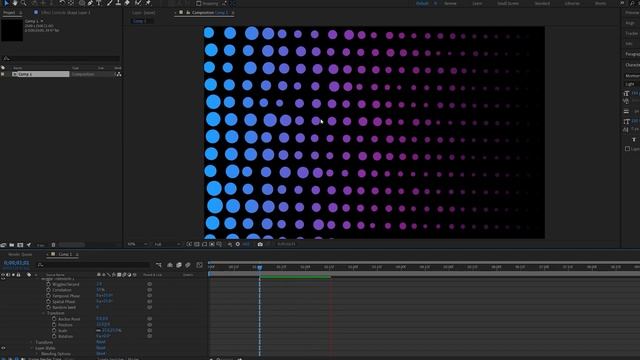Viewport: 640px width, 360px height.
Task: Toggle stopwatch for Temporal Phase
Action: pos(49,296)
